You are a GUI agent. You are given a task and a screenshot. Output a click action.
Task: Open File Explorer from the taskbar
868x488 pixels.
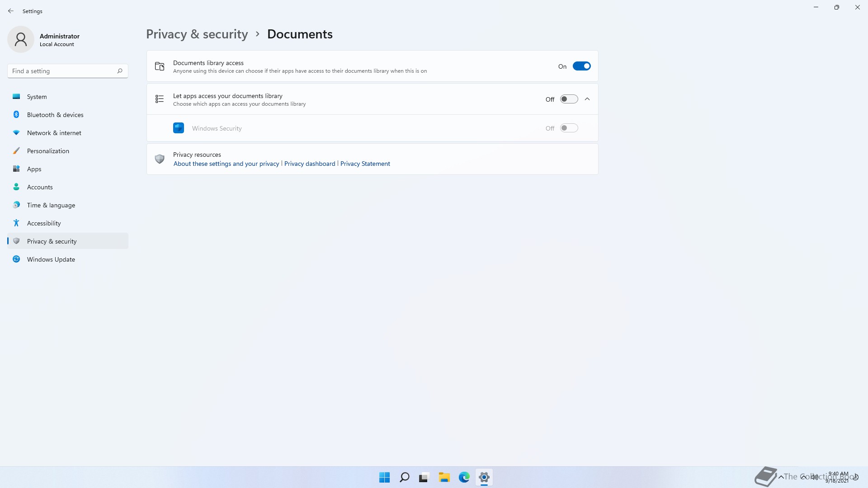click(x=444, y=477)
